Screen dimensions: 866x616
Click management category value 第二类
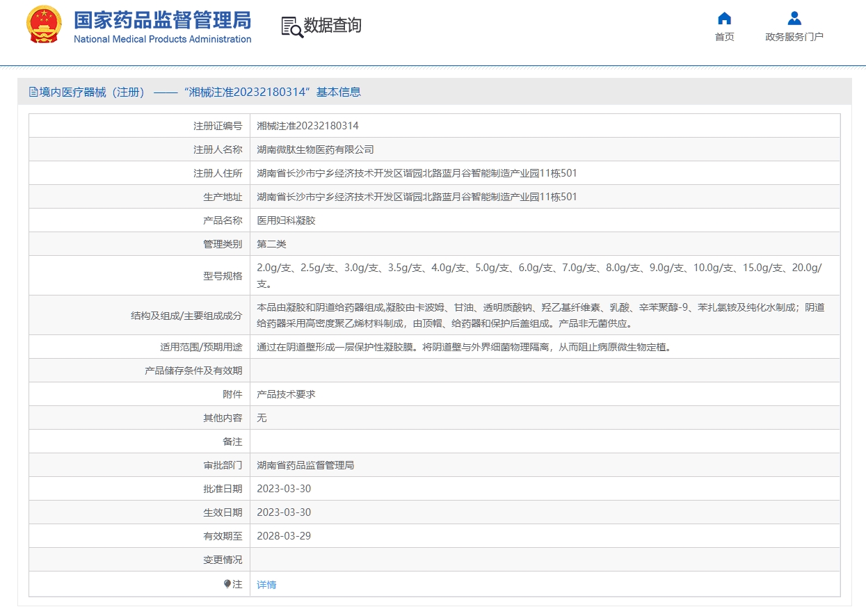[271, 244]
